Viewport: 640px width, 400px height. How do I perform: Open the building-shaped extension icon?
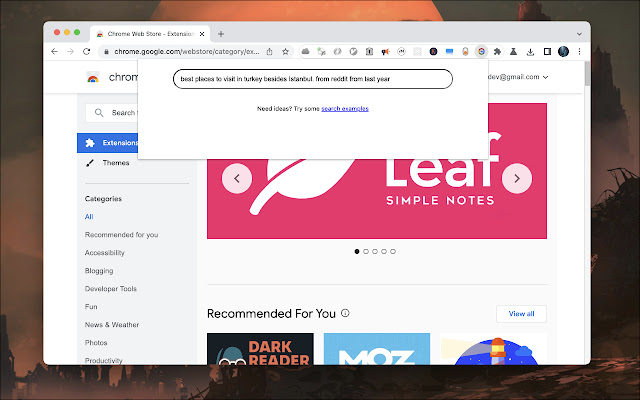[369, 51]
